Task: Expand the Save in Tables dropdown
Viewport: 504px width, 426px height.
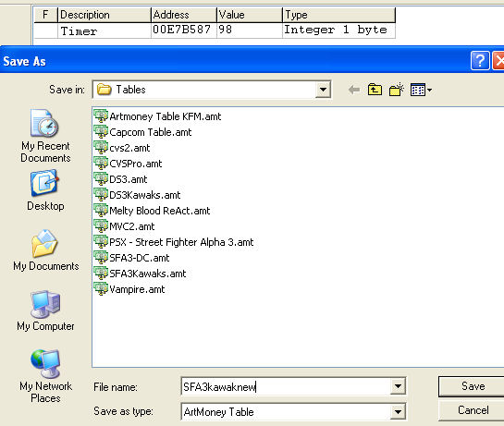Action: tap(323, 90)
